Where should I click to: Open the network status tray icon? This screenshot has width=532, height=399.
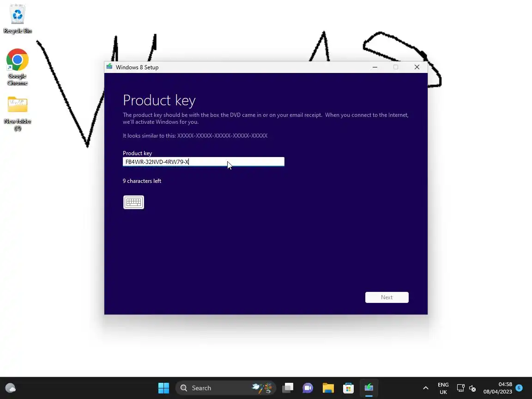[460, 388]
